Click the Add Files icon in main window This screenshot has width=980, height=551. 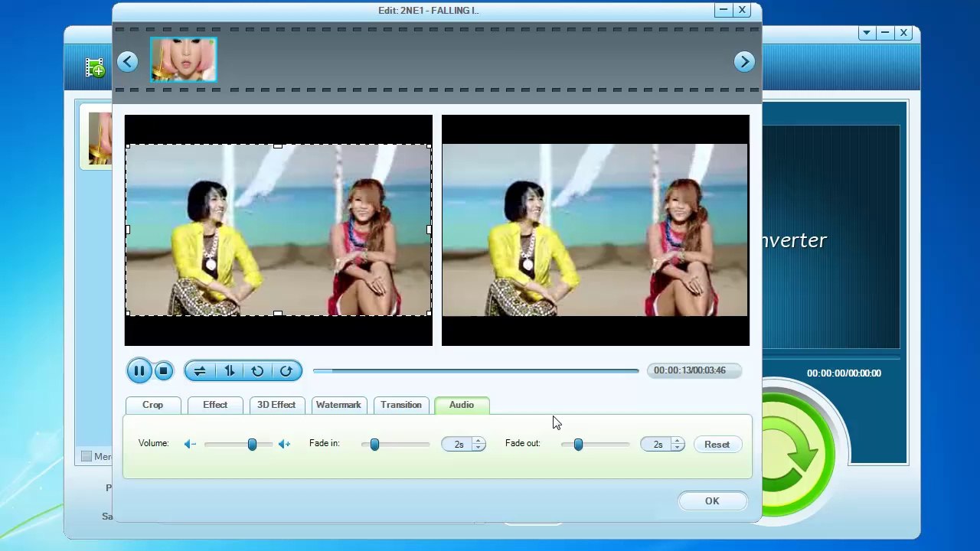click(95, 68)
